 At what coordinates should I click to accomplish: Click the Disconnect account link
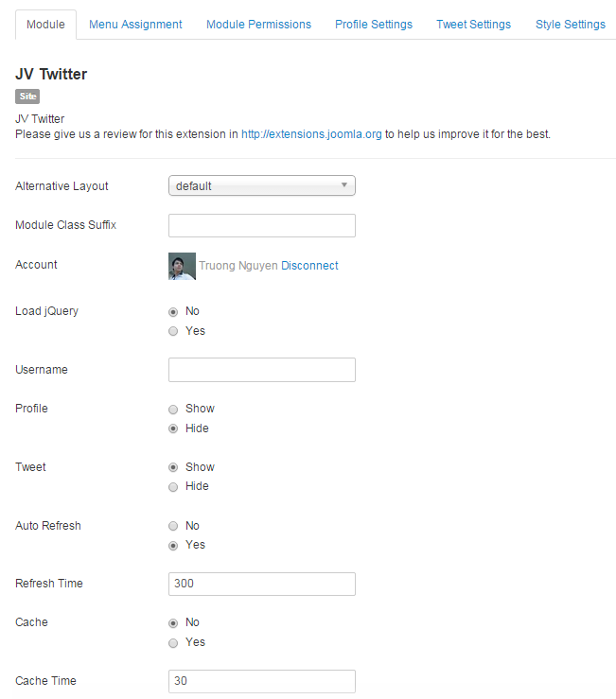(x=309, y=266)
